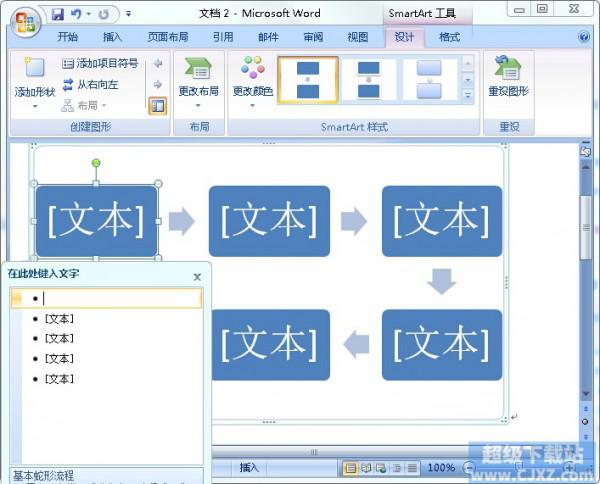This screenshot has height=484, width=600.
Task: Switch to web layout view
Action: [381, 468]
